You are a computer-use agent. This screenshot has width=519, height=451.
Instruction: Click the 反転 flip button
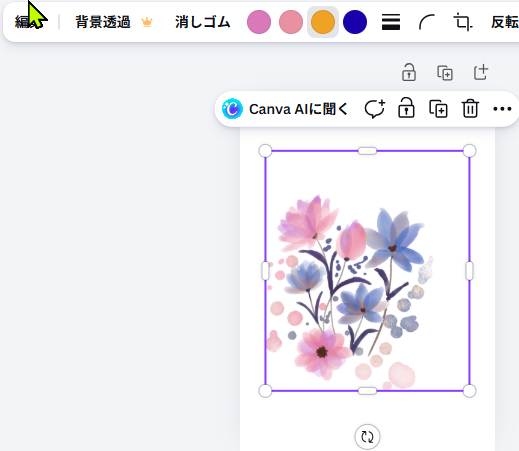tap(504, 22)
